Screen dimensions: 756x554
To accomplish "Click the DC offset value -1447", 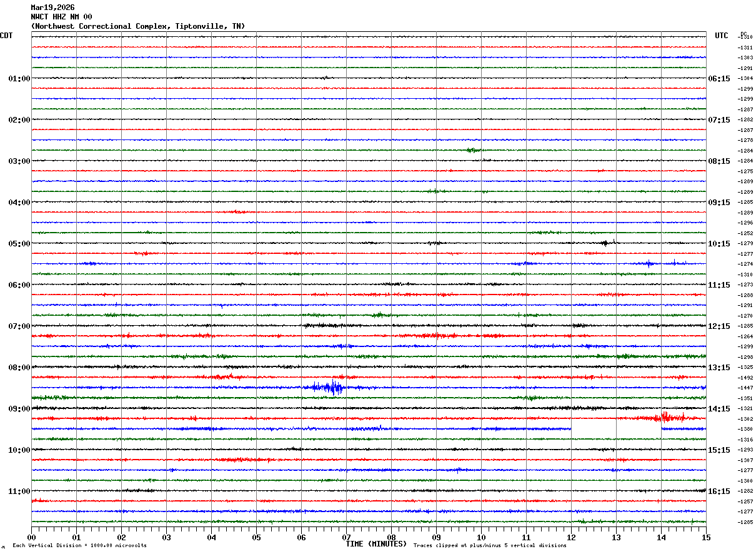I will 745,388.
